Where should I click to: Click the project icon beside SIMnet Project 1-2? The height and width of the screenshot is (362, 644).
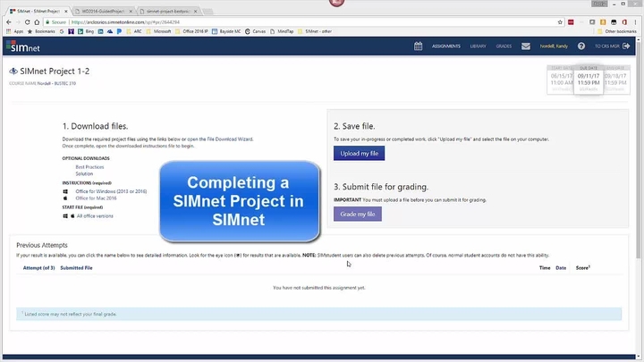(13, 71)
